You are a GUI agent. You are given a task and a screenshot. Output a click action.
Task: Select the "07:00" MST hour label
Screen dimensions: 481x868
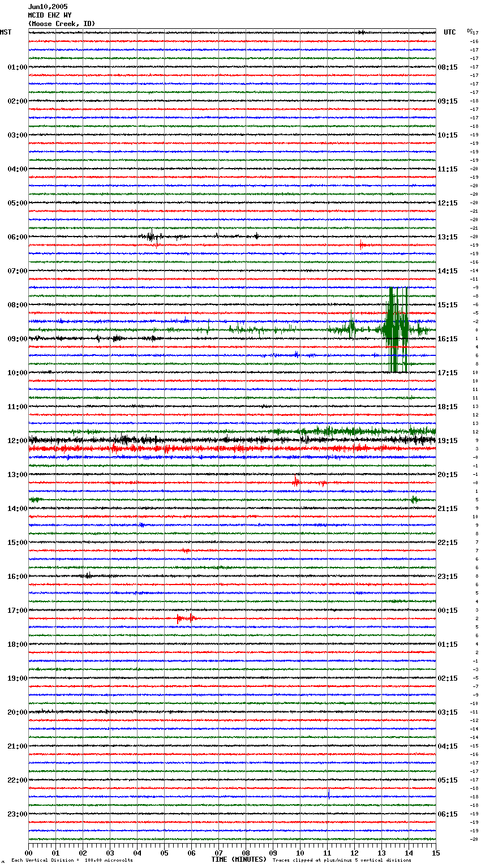tap(17, 271)
